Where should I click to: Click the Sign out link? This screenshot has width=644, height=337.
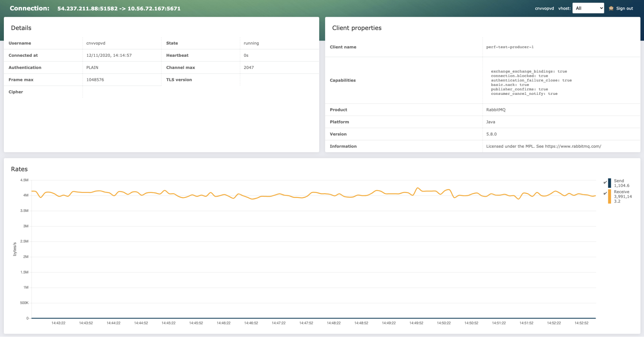pyautogui.click(x=624, y=8)
